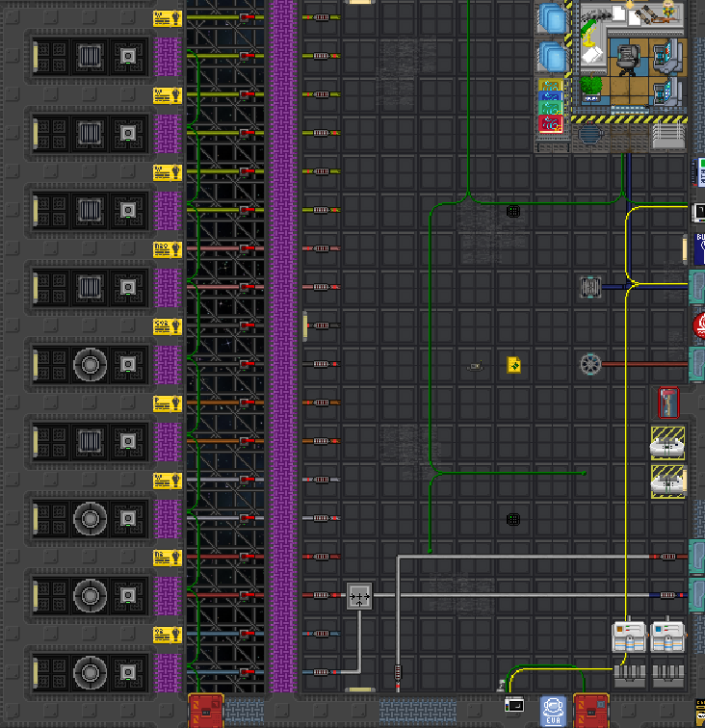
Task: Toggle the vertical valve on the bottom grey pipe
Action: [398, 673]
